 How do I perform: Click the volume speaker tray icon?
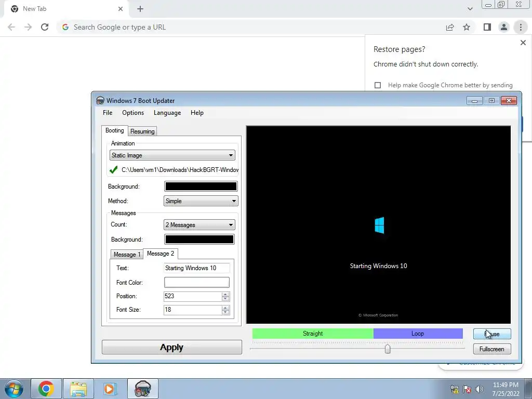[479, 389]
